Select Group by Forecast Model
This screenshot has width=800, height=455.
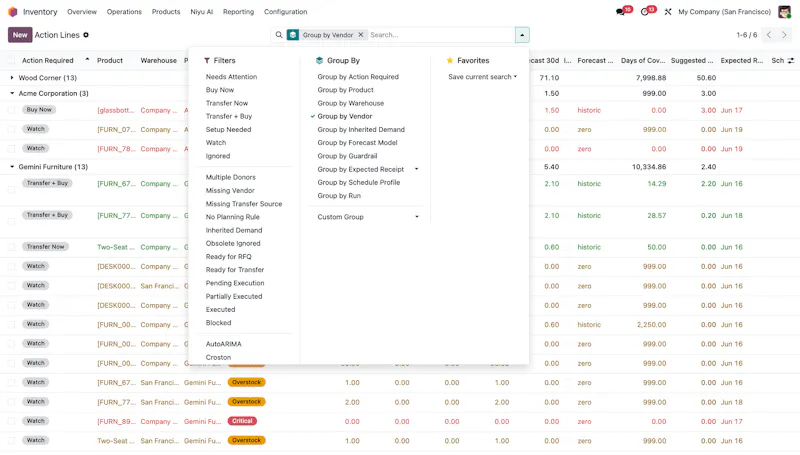tap(357, 143)
